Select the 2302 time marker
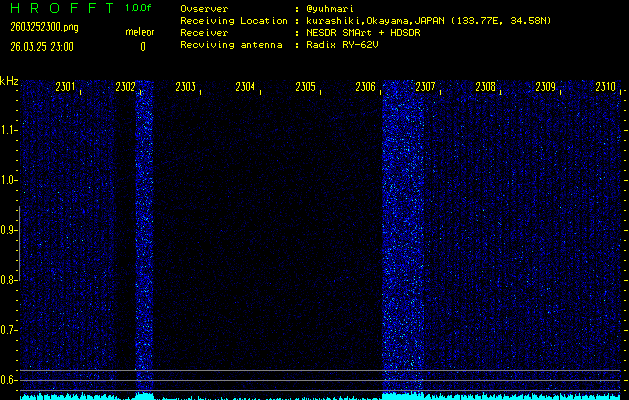629x400 pixels. point(126,87)
